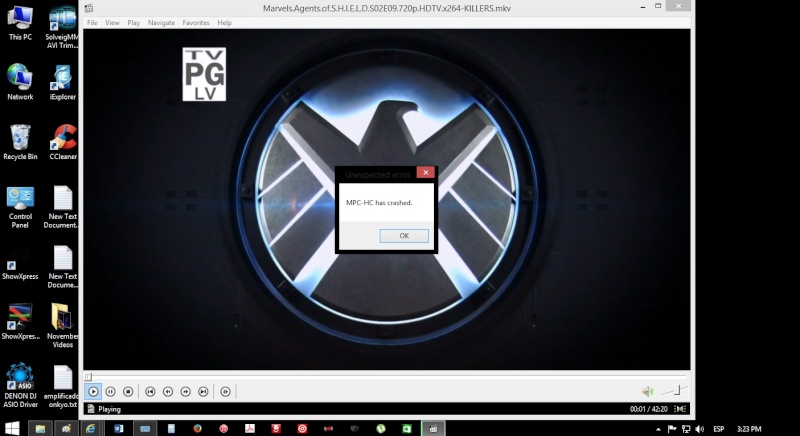Click the 3:23 PM system clock

[749, 429]
